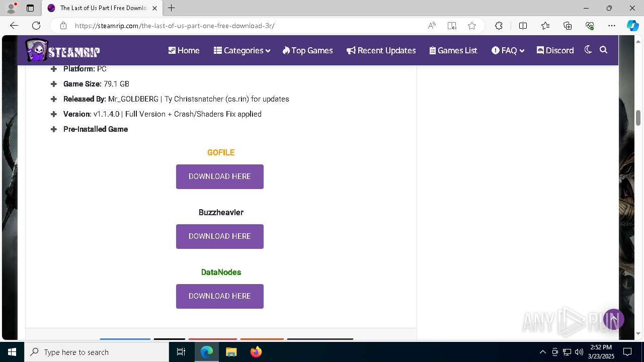Screen dimensions: 644x362
Task: Click the GOFILE heading link
Action: (x=221, y=152)
